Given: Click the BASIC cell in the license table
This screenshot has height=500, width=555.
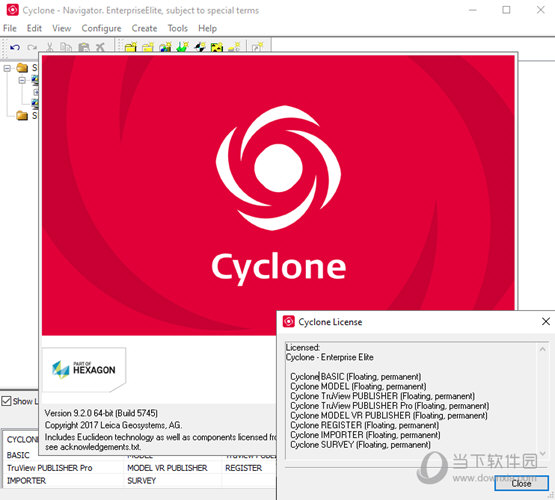Looking at the screenshot, I should coord(18,455).
